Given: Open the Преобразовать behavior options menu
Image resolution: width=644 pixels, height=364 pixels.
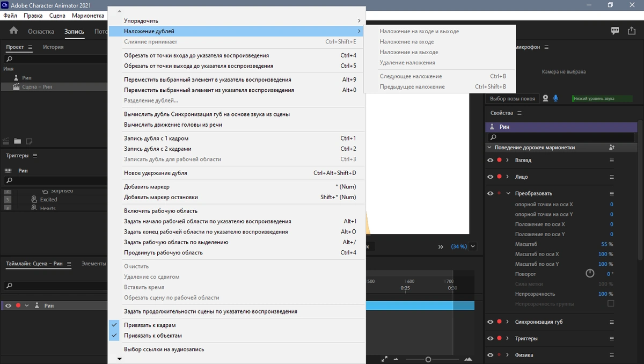Looking at the screenshot, I should (611, 193).
